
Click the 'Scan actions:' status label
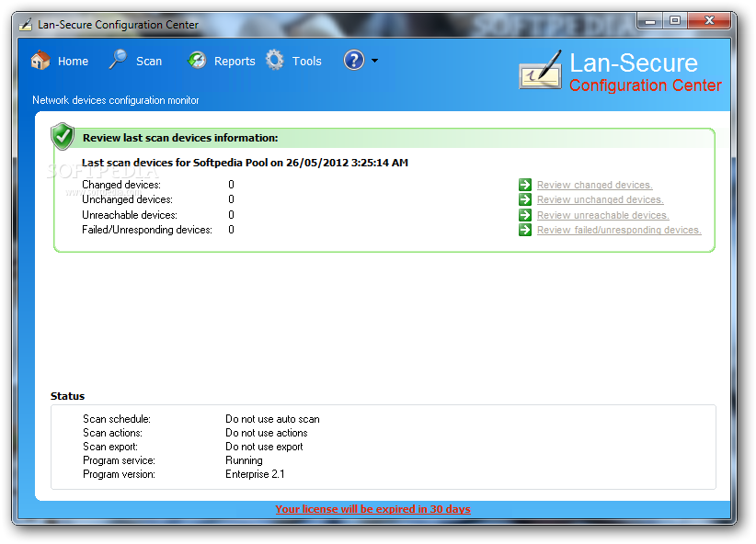112,433
